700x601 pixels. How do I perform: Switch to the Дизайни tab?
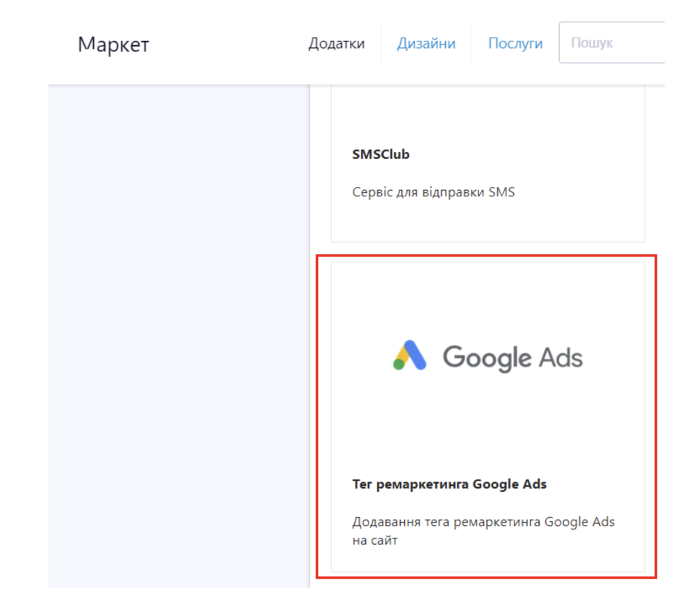point(426,43)
